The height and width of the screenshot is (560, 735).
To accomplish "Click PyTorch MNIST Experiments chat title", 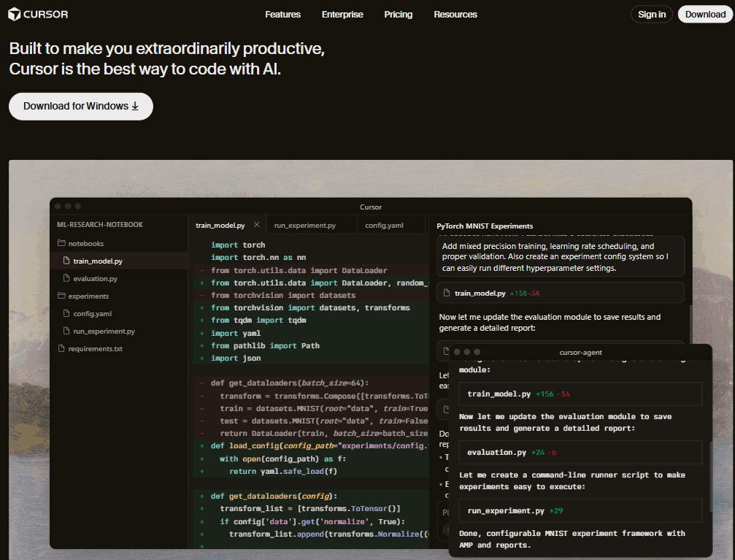I will click(485, 226).
